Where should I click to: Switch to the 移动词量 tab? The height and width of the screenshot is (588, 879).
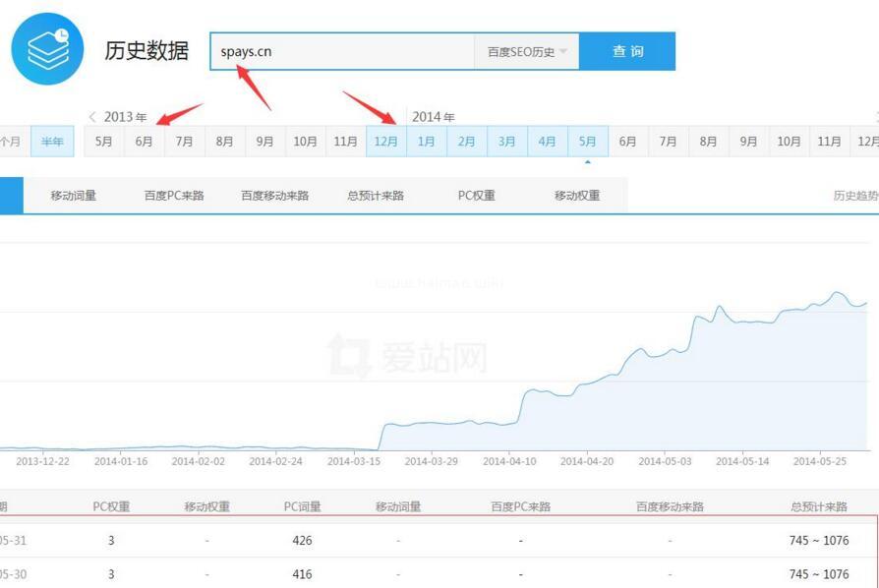(x=74, y=196)
